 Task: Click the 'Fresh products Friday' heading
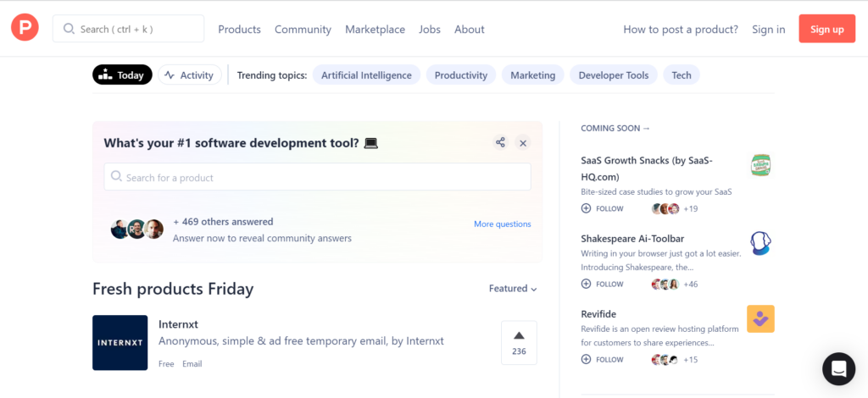coord(173,289)
